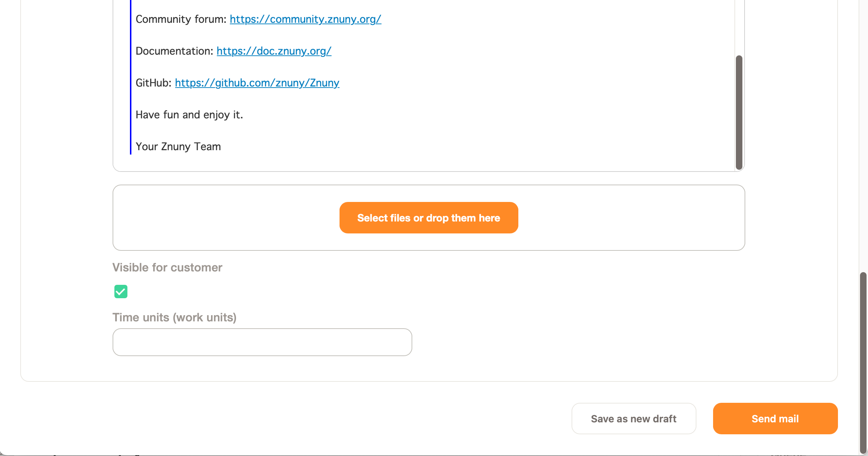Grab the message editor's scrollbar thumb
This screenshot has height=456, width=868.
tap(739, 112)
